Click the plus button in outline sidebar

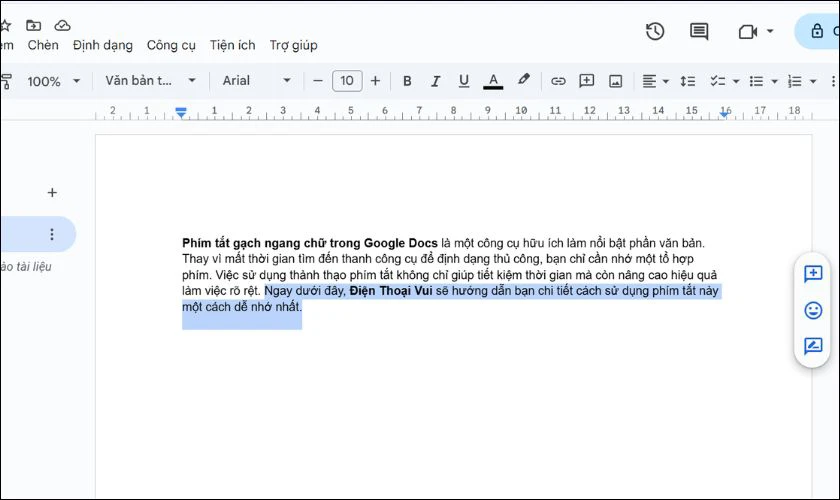52,192
